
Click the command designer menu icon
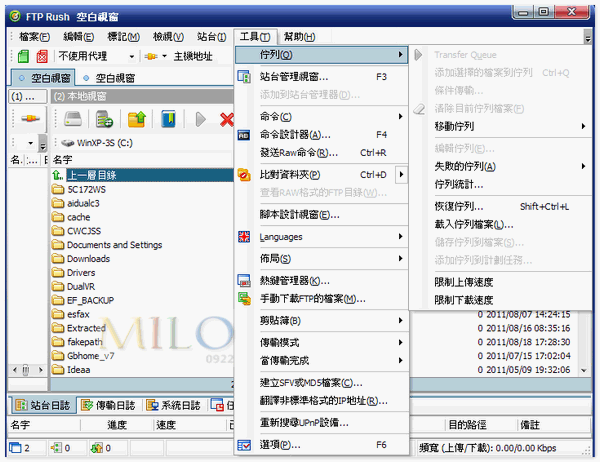pos(244,135)
